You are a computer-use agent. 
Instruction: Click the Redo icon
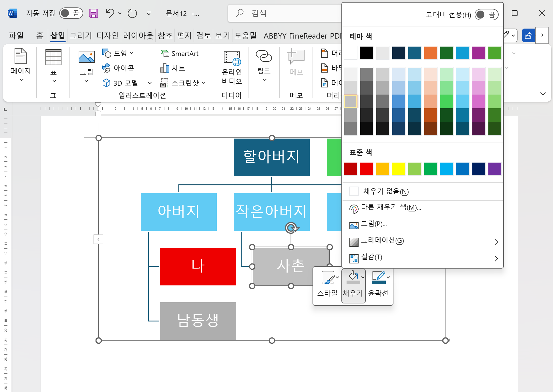point(132,13)
